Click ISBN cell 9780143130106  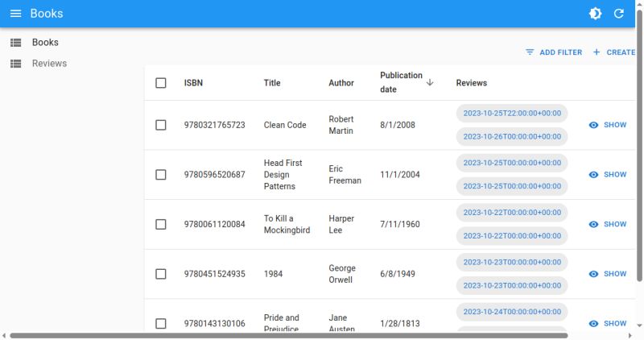[x=214, y=324]
